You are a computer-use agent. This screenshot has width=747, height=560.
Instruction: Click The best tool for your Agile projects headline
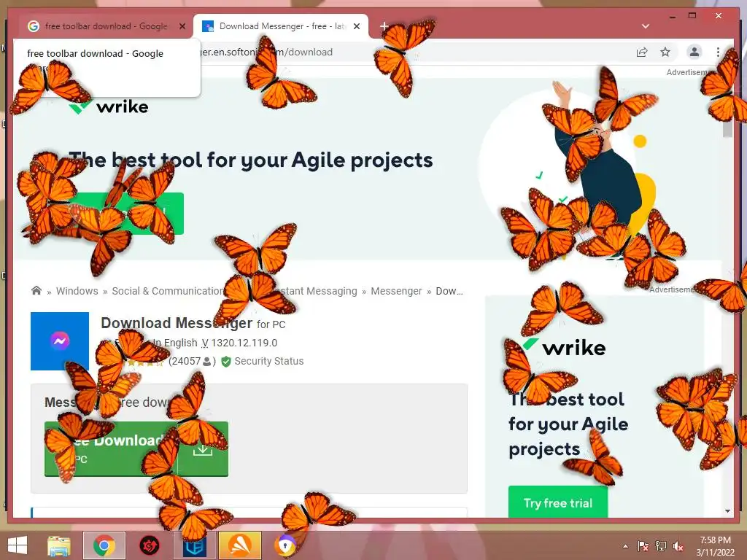click(251, 160)
